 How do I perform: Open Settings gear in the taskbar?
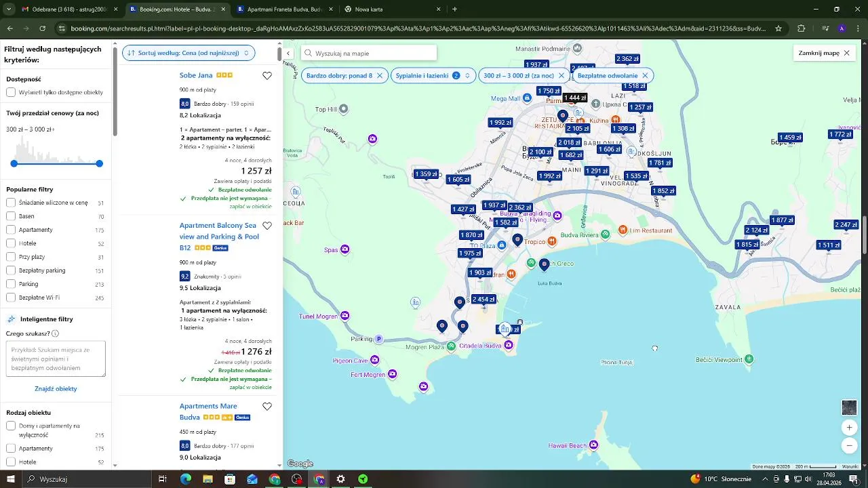point(340,479)
